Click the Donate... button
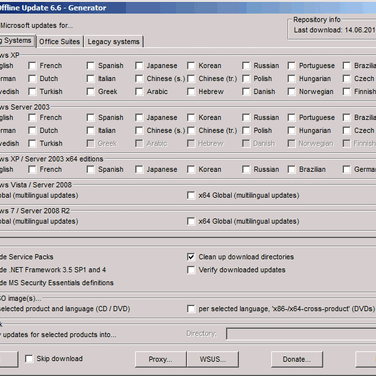Image resolution: width=376 pixels, height=376 pixels. [x=297, y=359]
